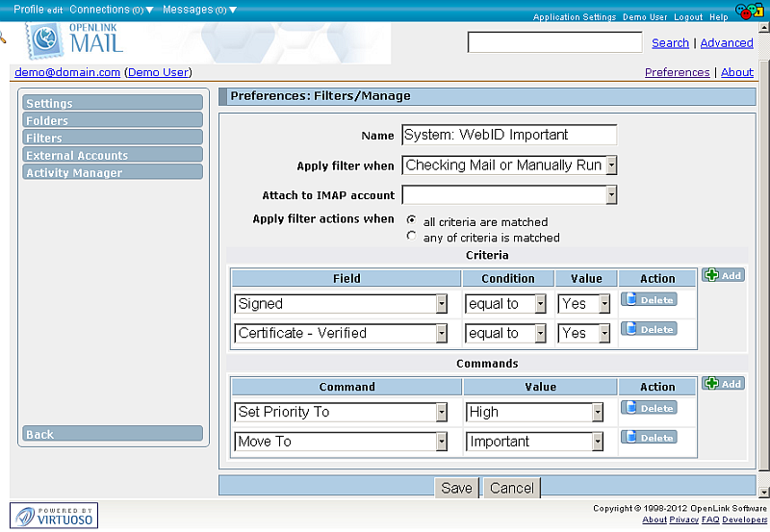Delete the Certificate - Verified criteria row
The height and width of the screenshot is (532, 770).
click(649, 329)
